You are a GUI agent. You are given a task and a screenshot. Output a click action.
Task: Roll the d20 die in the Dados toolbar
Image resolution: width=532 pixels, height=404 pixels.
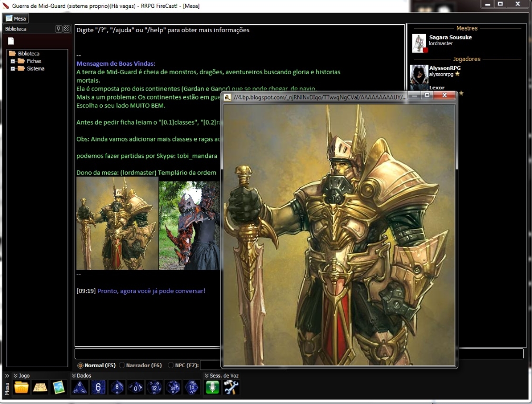coord(173,388)
